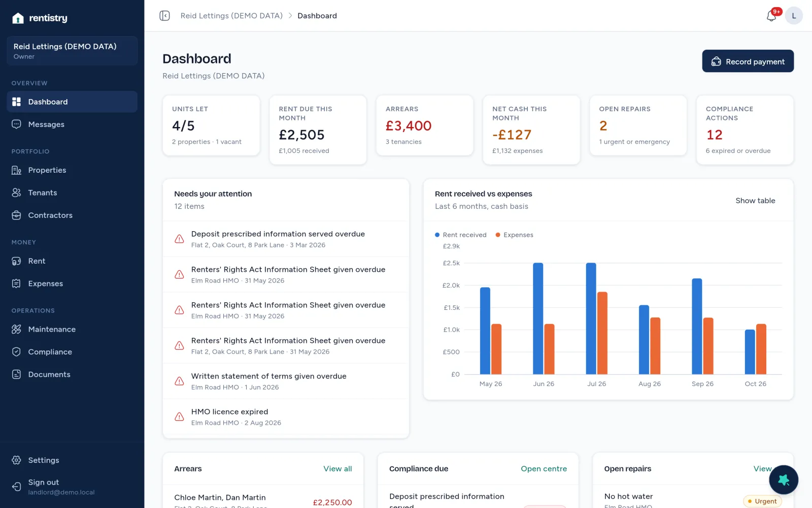
Task: Click the £2,250.00 arrears amount
Action: point(332,502)
